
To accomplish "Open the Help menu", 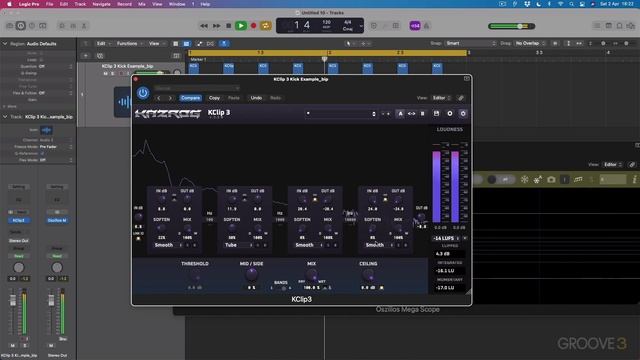I will pyautogui.click(x=205, y=4).
